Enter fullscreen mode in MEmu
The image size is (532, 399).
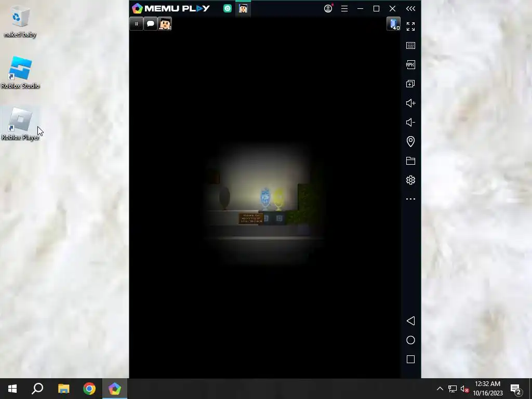[x=410, y=26]
